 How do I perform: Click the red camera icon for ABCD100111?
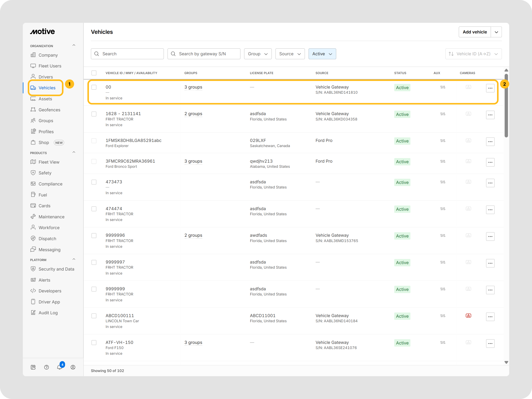coord(468,316)
